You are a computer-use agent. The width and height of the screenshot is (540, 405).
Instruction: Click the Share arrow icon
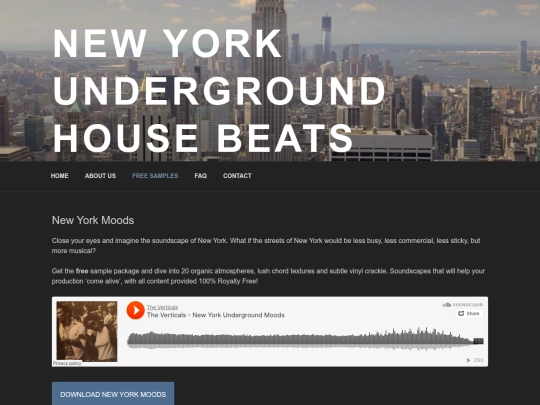point(461,313)
